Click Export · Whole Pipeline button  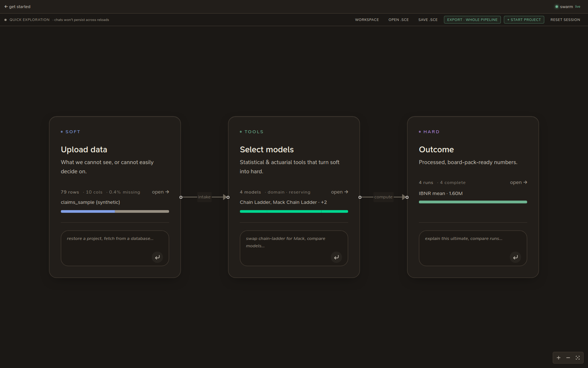pyautogui.click(x=472, y=20)
